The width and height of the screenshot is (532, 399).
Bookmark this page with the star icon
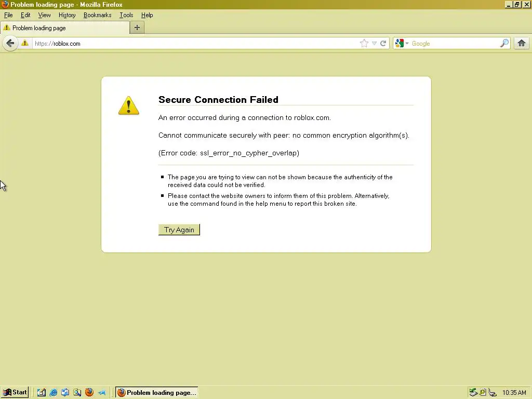tap(364, 44)
